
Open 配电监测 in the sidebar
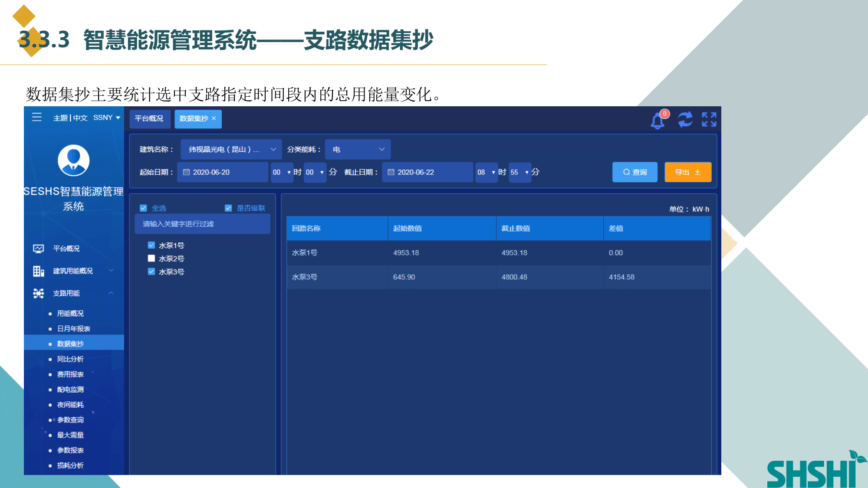pyautogui.click(x=70, y=389)
